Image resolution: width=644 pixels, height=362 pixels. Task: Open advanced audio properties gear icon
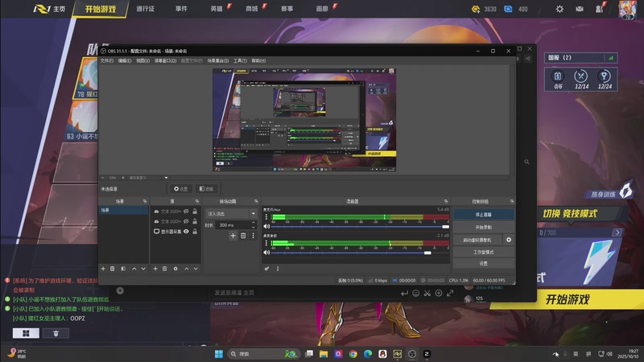point(266,268)
